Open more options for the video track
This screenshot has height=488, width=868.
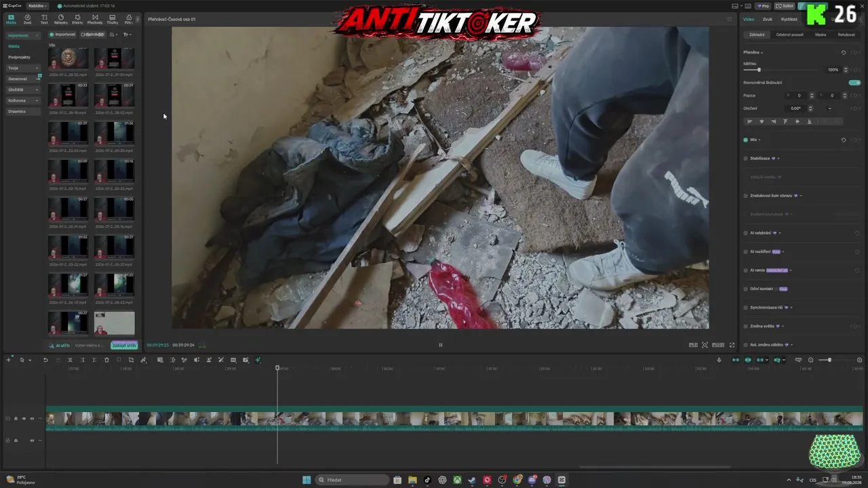tap(40, 419)
